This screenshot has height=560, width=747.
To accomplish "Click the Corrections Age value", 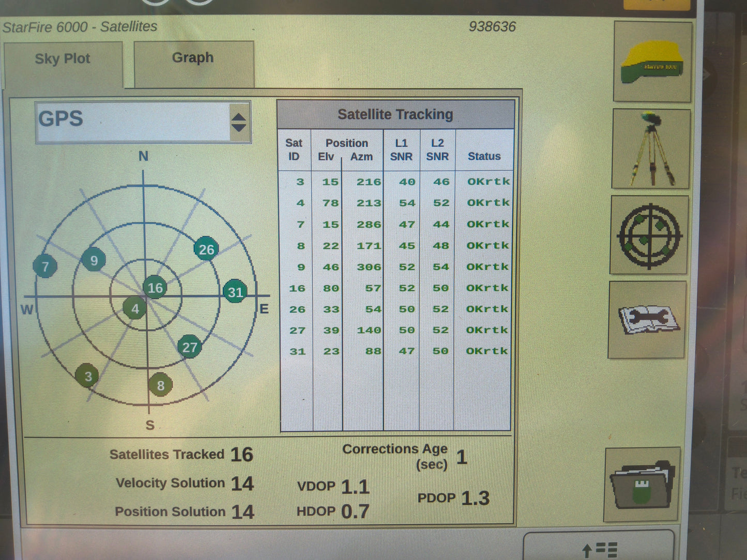I will 462,457.
